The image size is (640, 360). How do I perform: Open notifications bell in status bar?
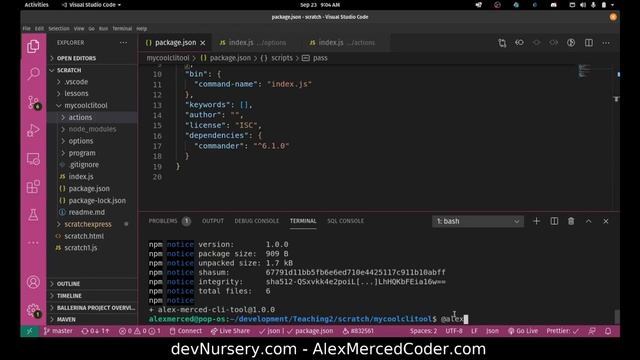click(608, 331)
